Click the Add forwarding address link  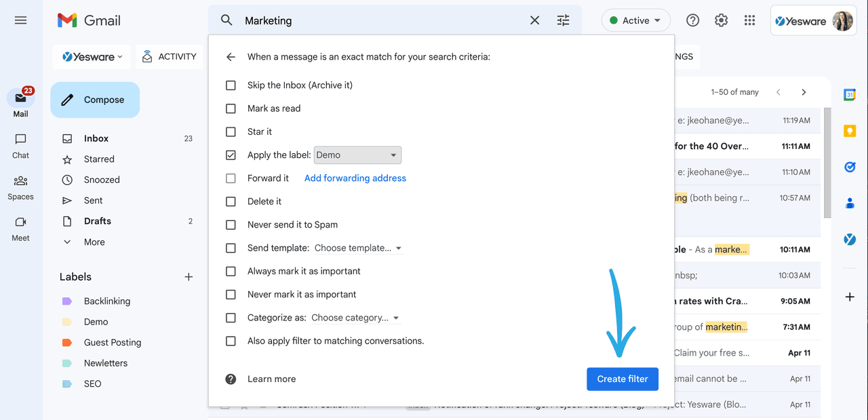pyautogui.click(x=355, y=177)
